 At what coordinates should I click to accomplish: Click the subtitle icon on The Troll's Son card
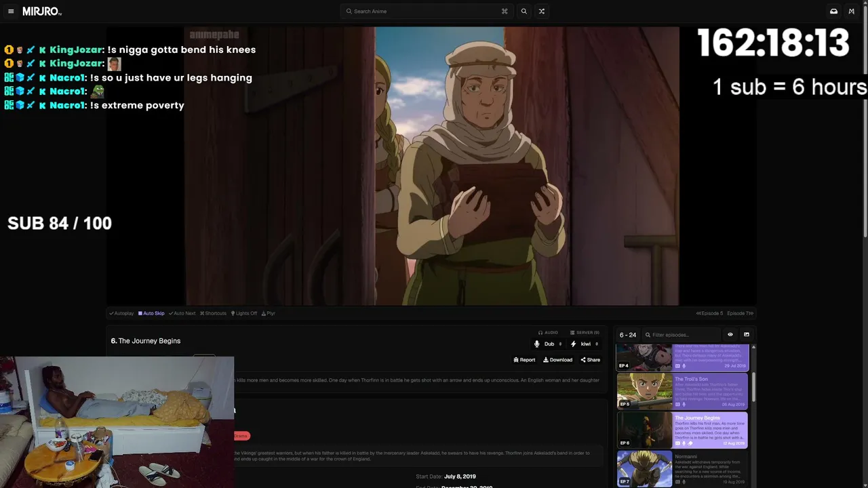677,405
